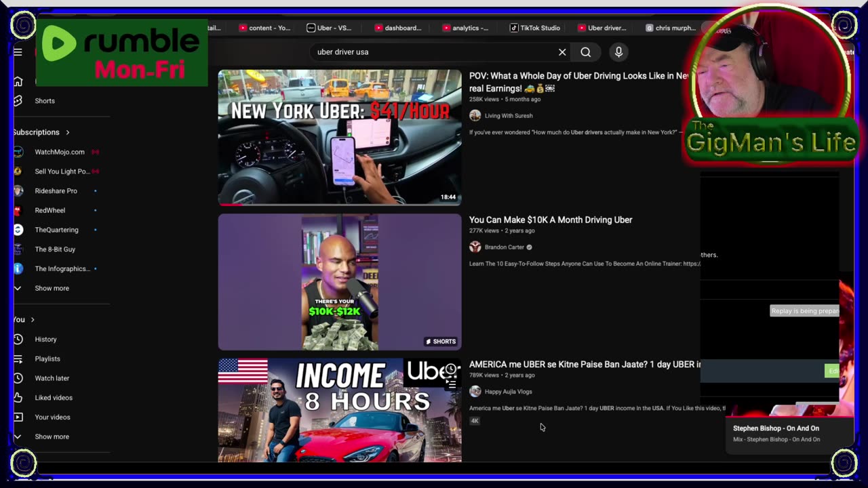Click add to queue icon on Income thumbnail
This screenshot has height=488, width=868.
[451, 384]
